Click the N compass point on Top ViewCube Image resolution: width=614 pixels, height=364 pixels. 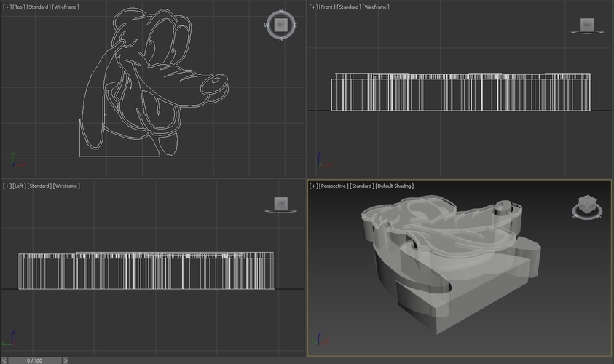pyautogui.click(x=280, y=11)
